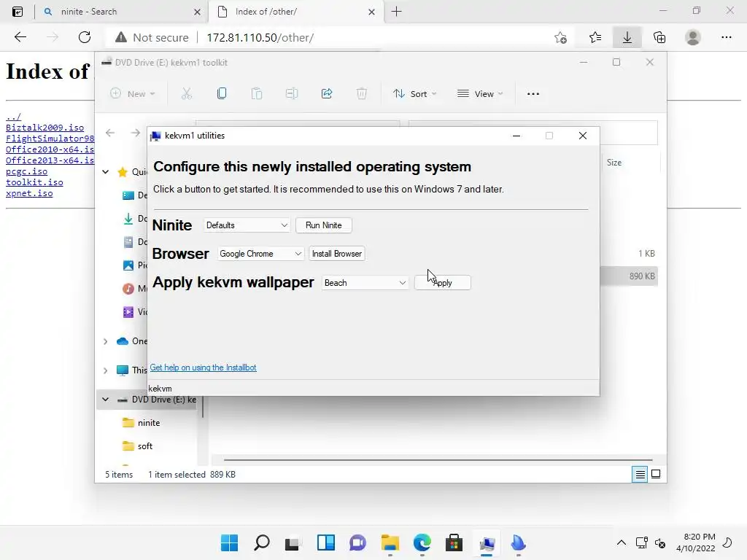The width and height of the screenshot is (747, 560).
Task: Switch Explorer to large icons view
Action: [x=656, y=474]
